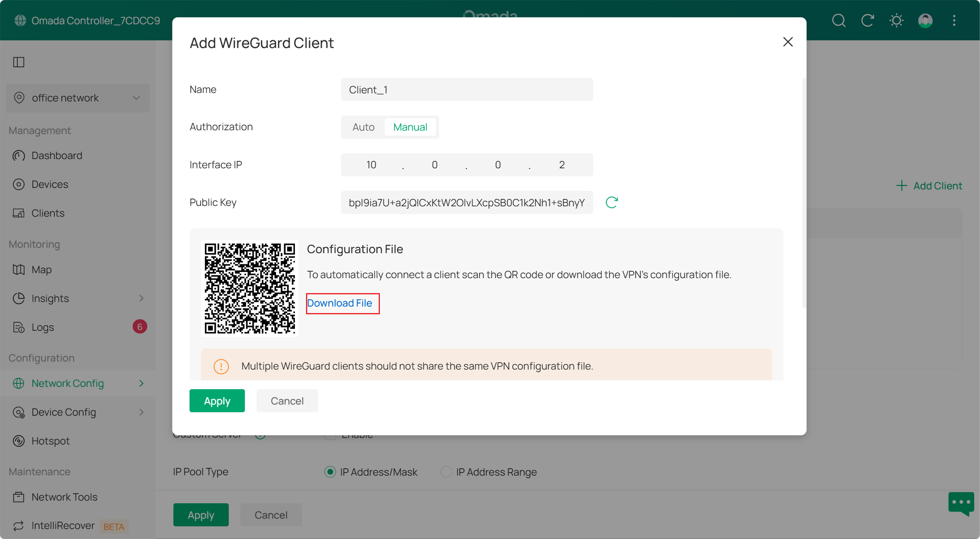Screen dimensions: 980x539
Task: Select Manual authorization mode
Action: point(410,127)
